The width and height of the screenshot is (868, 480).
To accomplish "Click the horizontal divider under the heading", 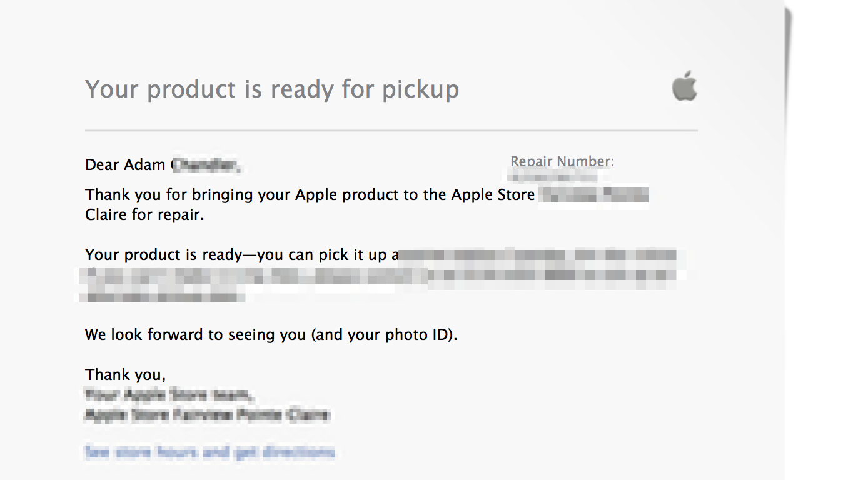I will point(391,131).
